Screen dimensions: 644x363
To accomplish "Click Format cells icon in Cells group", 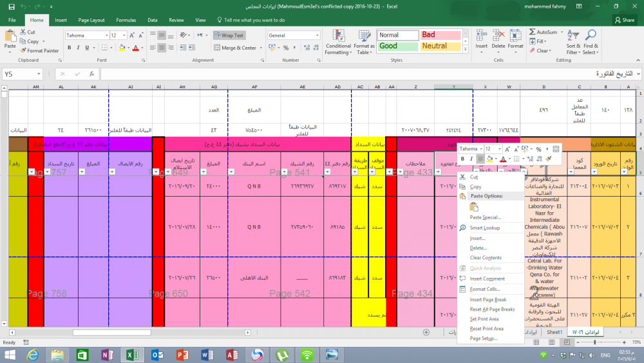I will click(x=515, y=36).
